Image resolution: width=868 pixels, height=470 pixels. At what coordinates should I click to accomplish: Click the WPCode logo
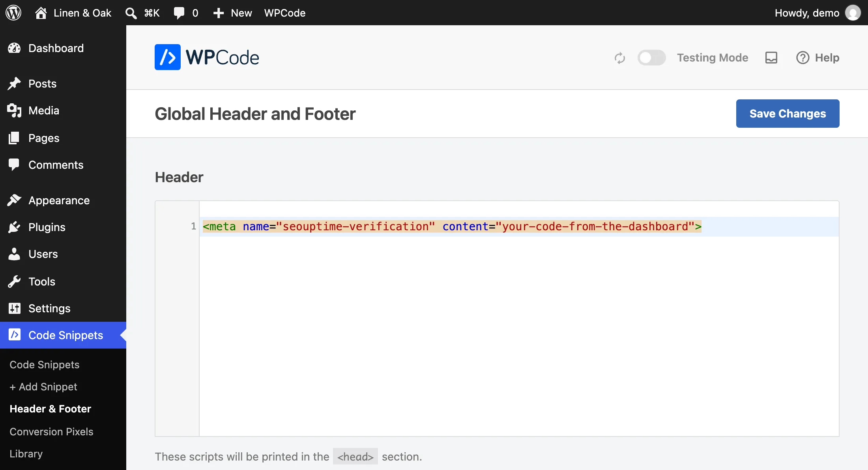pyautogui.click(x=207, y=57)
